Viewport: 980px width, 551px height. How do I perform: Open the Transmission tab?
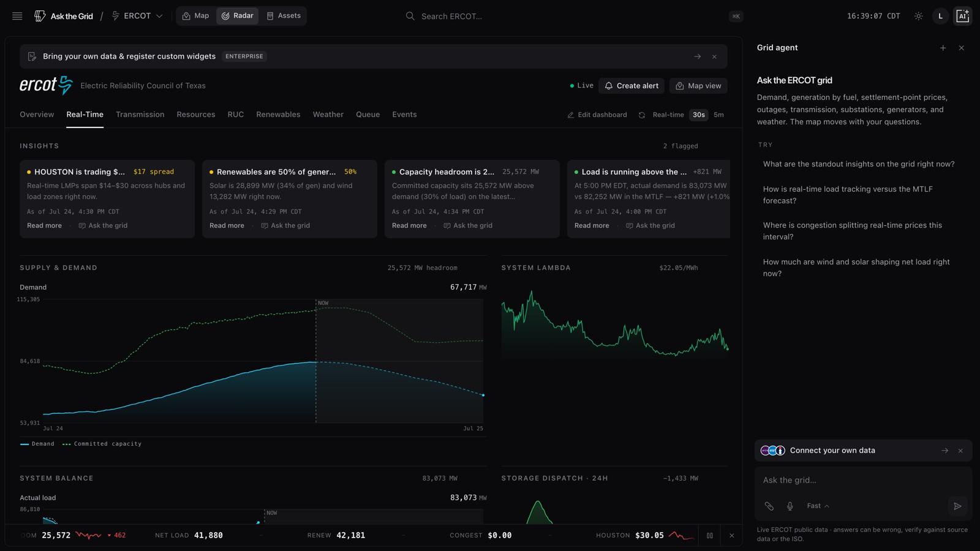(x=140, y=114)
